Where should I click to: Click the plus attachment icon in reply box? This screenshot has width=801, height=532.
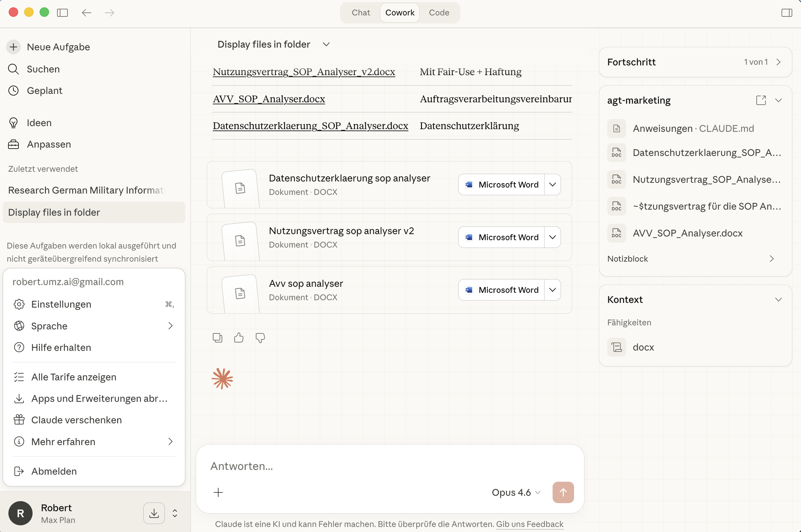218,492
